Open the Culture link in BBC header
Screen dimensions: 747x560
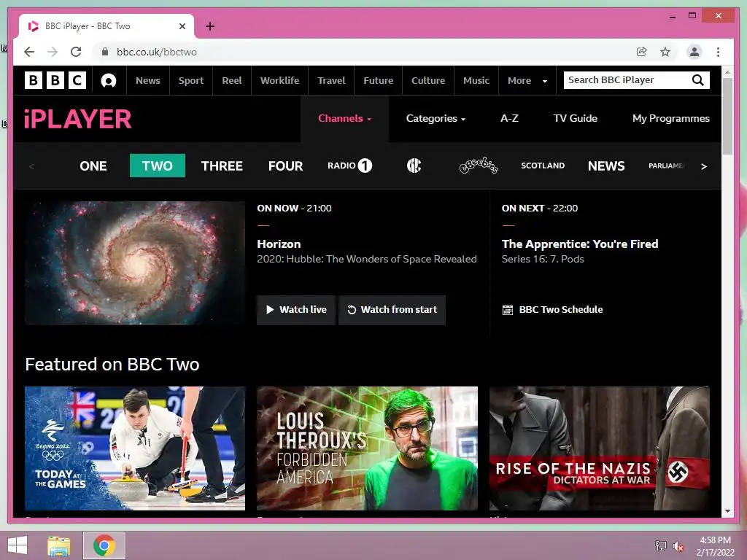pyautogui.click(x=427, y=80)
